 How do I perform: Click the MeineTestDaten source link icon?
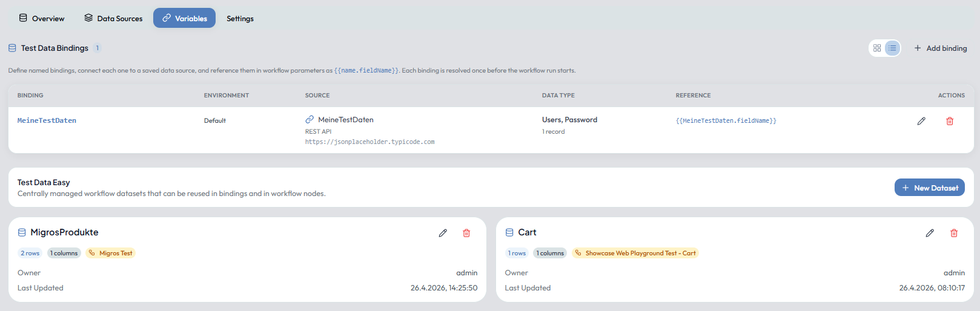[310, 119]
